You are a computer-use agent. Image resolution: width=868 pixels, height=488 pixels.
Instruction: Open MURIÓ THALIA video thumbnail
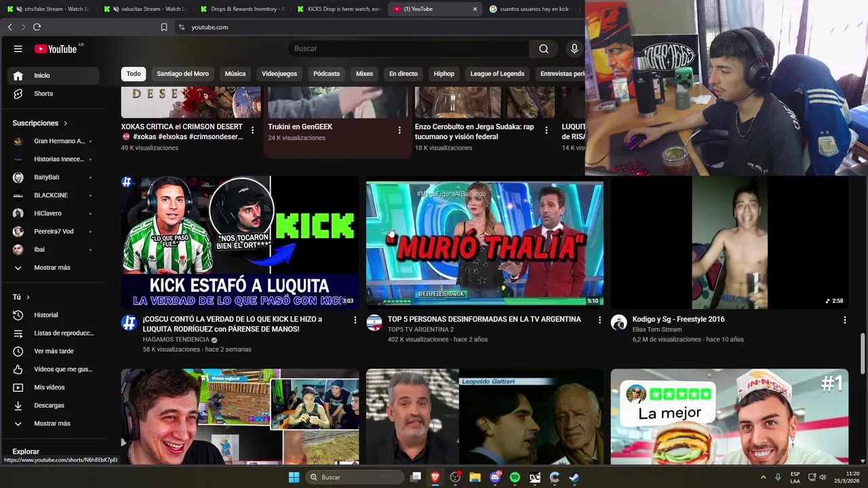[484, 243]
